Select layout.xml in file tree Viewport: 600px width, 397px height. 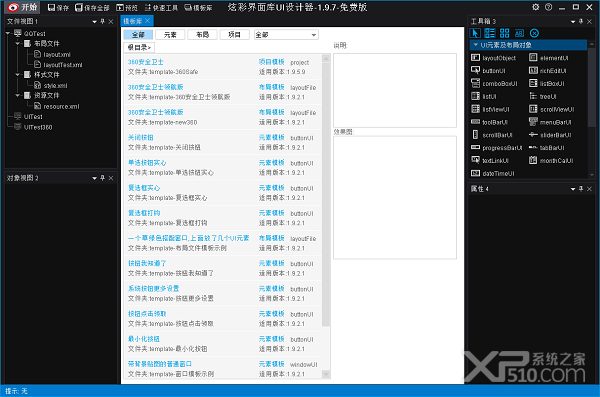click(x=52, y=54)
